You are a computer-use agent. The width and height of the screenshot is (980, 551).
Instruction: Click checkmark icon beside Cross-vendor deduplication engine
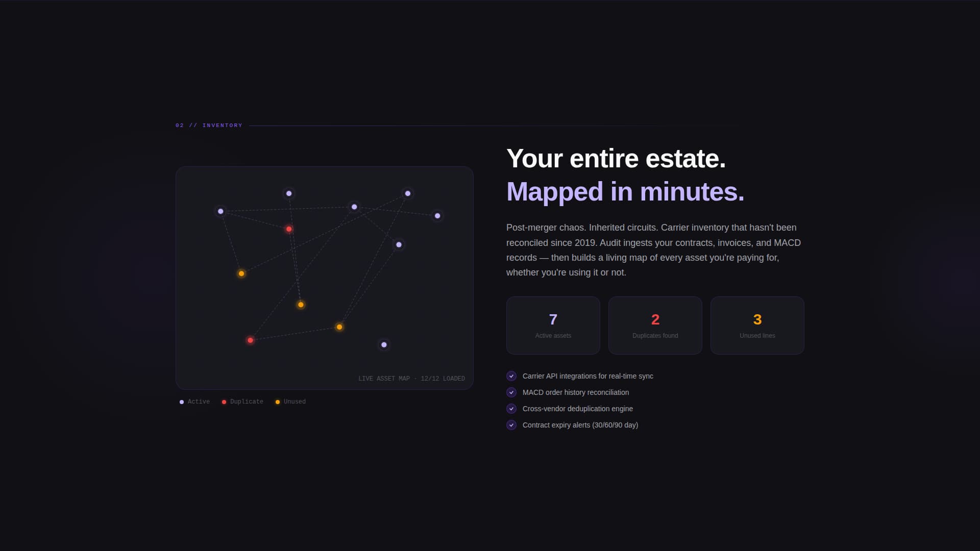coord(511,409)
